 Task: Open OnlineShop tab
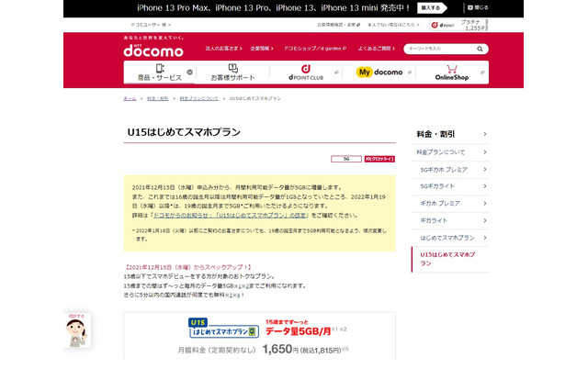[452, 73]
